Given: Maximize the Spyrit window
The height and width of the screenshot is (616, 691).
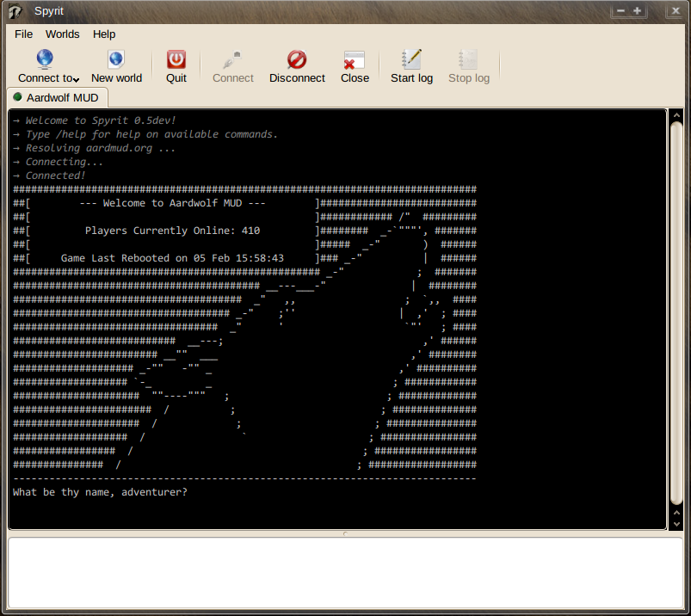Looking at the screenshot, I should pyautogui.click(x=638, y=10).
